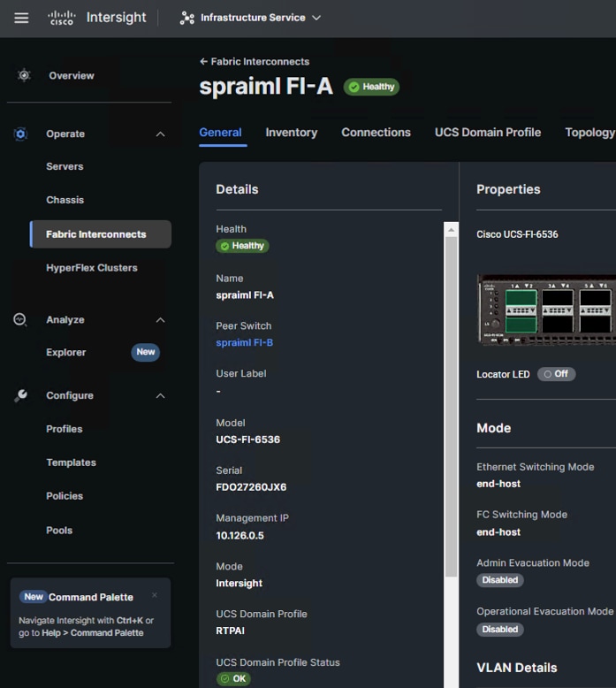Click the OK domain profile status badge
The height and width of the screenshot is (688, 616).
click(x=233, y=679)
